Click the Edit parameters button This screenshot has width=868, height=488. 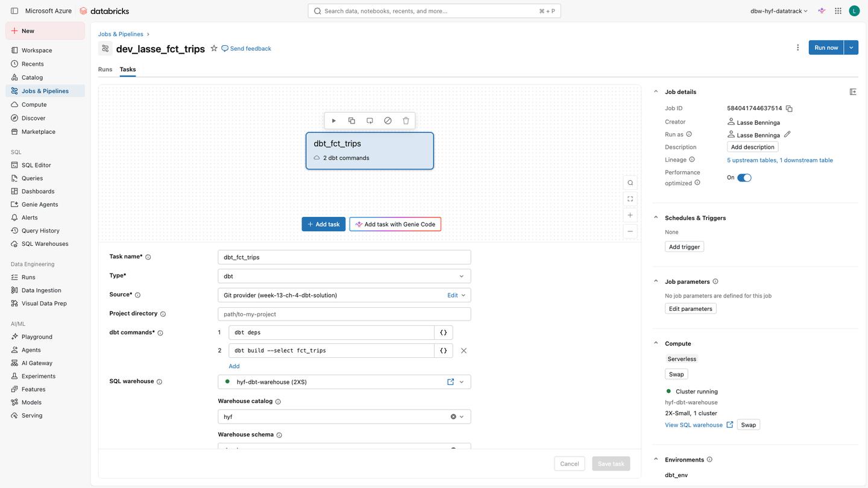coord(691,308)
